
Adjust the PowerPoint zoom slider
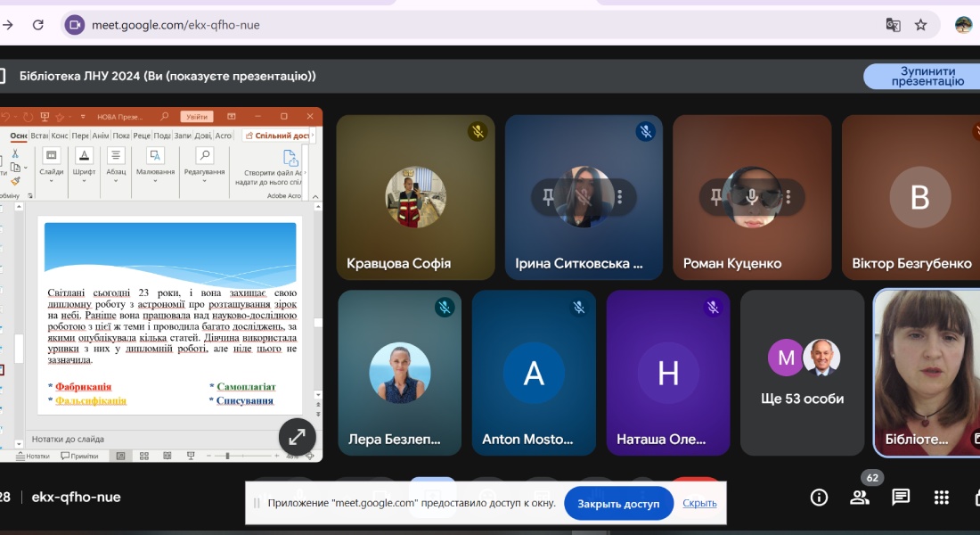click(228, 456)
